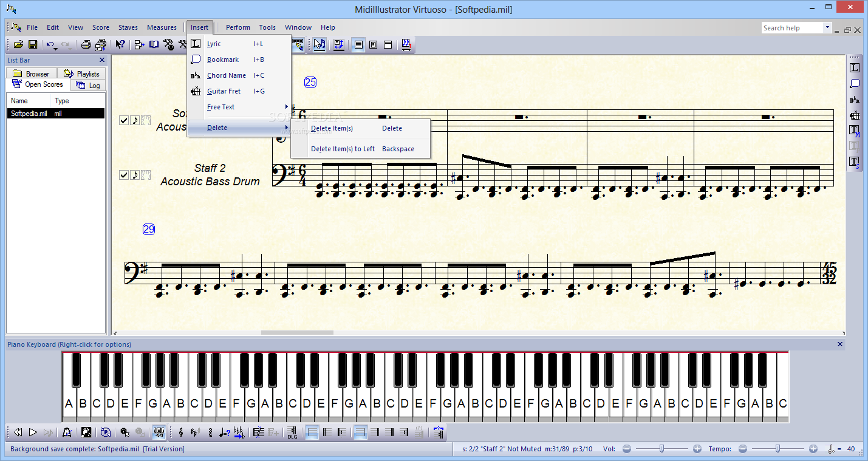Choose Delete Item(s) in the submenu

pos(360,128)
